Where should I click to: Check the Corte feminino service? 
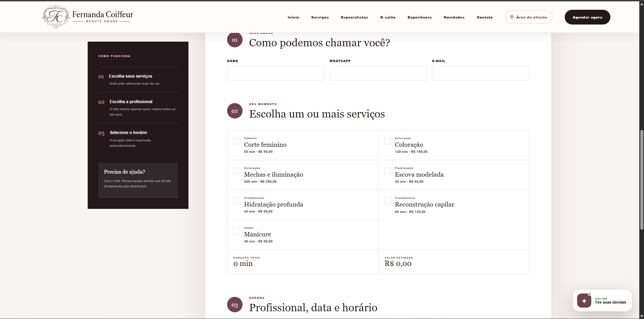coord(237,141)
